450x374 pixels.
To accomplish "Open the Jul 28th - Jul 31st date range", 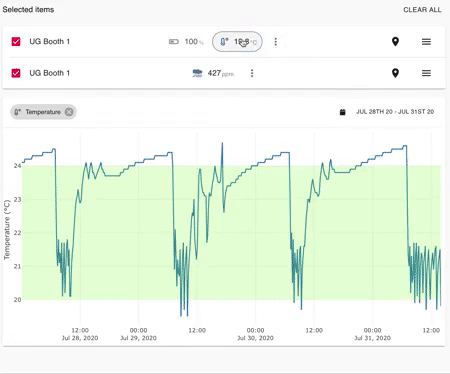I will click(395, 112).
